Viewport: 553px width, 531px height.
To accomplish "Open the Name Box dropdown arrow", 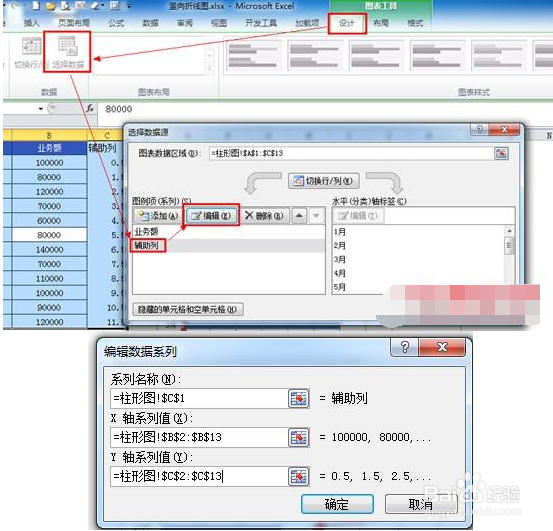I will click(x=41, y=109).
